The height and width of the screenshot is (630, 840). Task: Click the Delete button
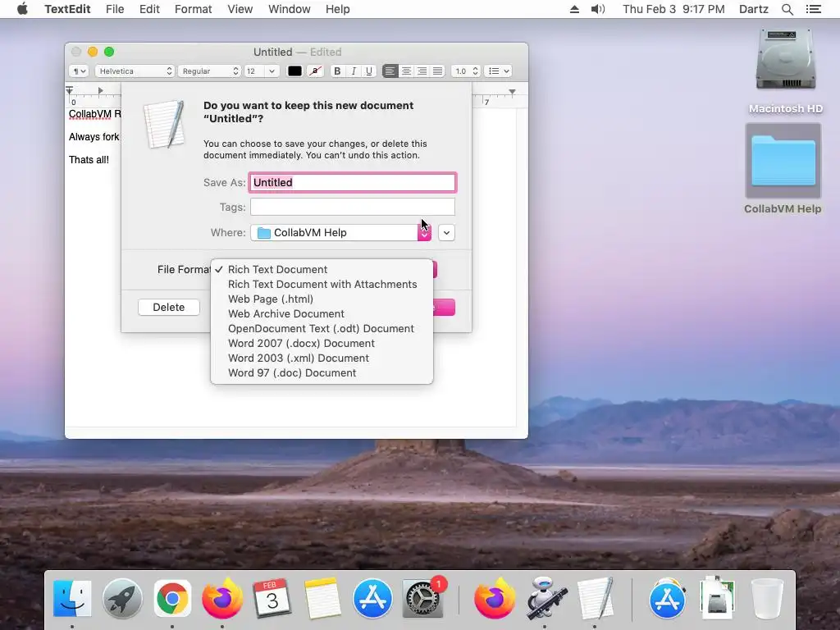point(169,307)
